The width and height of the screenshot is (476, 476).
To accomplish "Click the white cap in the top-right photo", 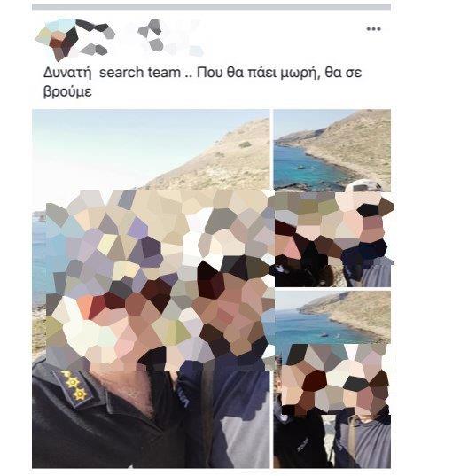I will point(364,186).
